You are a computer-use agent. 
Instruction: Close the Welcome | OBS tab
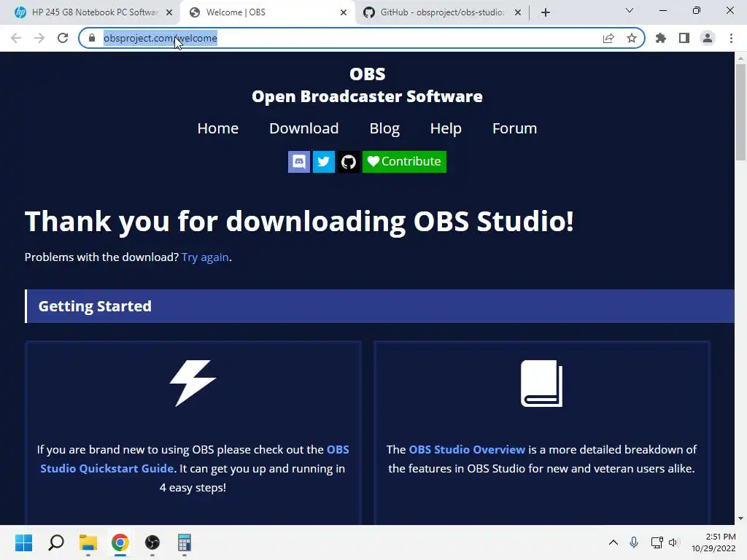(x=344, y=13)
